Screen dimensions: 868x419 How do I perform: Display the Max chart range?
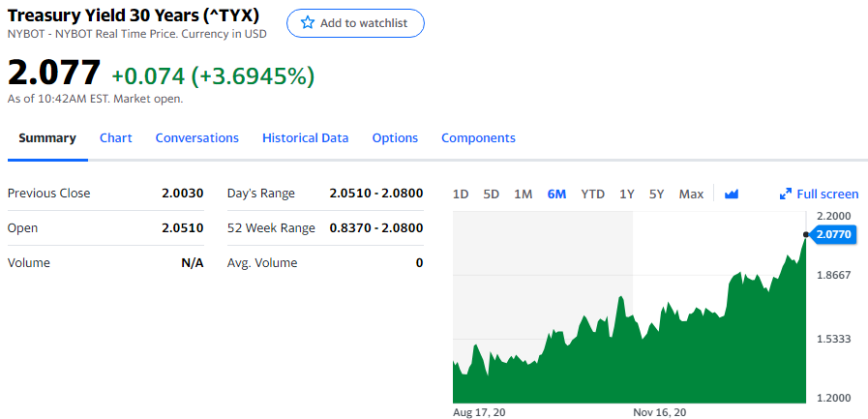point(691,194)
